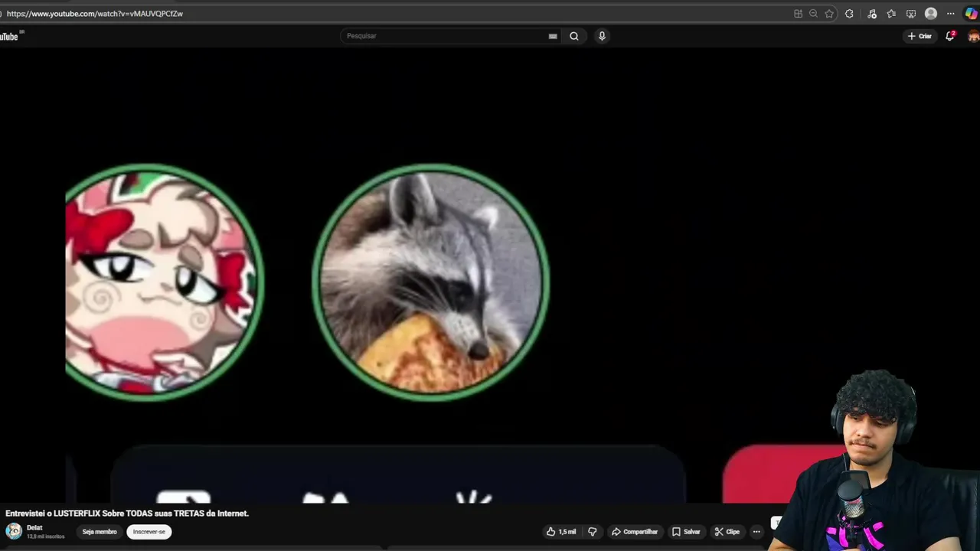Screen dimensions: 980x551
Task: Add page to favorites with star icon
Action: tap(829, 14)
